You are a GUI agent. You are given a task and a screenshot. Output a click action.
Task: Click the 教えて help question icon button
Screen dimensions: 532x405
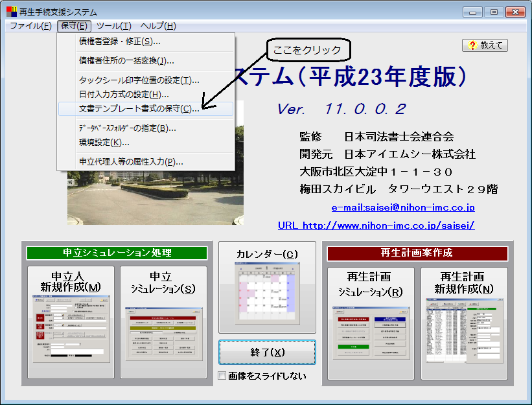click(485, 45)
